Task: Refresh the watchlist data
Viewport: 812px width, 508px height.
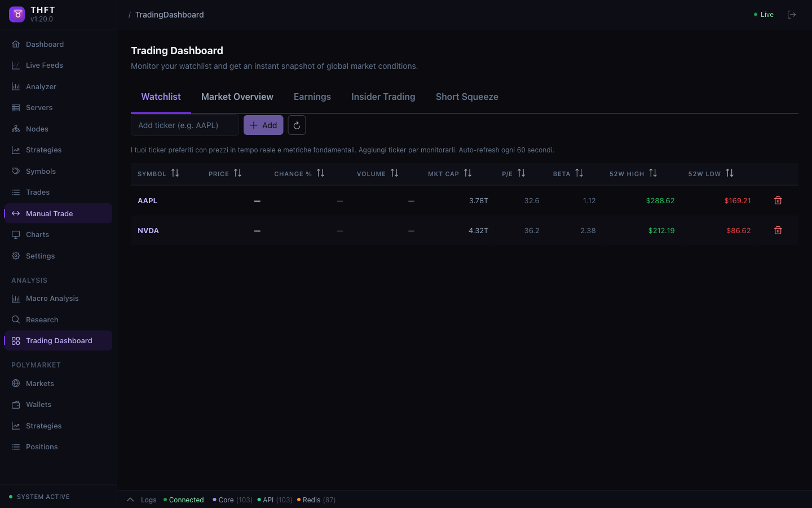Action: [x=297, y=125]
